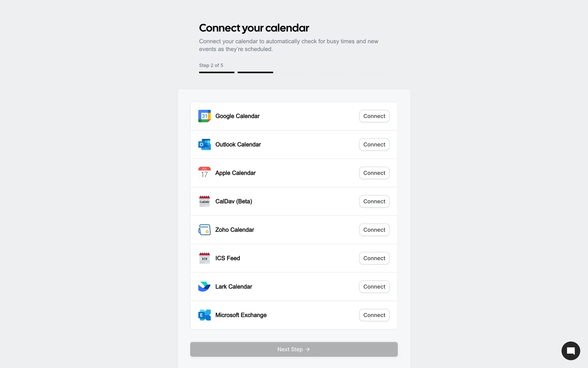Click the ICS Feed icon

(x=204, y=258)
